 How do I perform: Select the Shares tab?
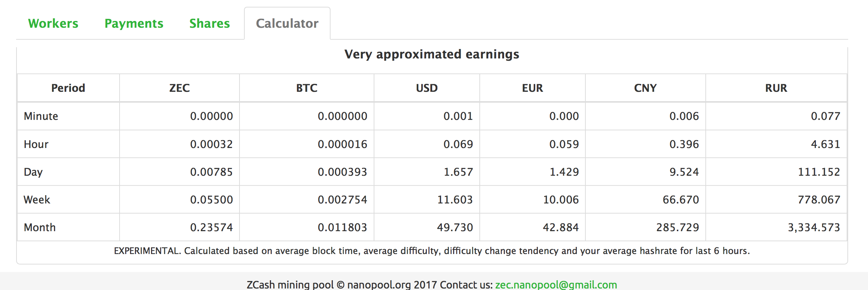[210, 23]
